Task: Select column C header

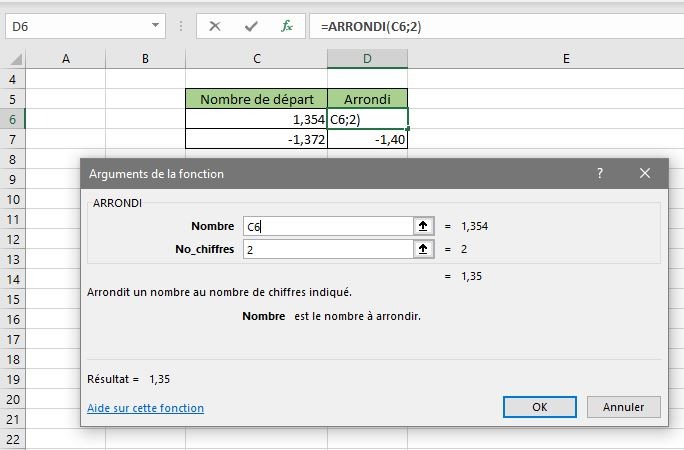Action: pyautogui.click(x=256, y=59)
